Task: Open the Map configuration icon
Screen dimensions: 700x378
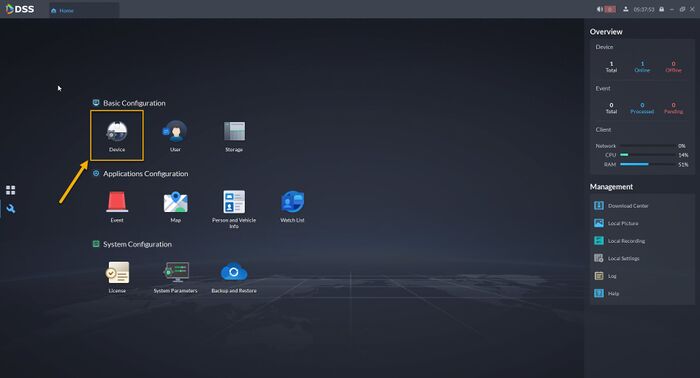Action: click(x=175, y=202)
